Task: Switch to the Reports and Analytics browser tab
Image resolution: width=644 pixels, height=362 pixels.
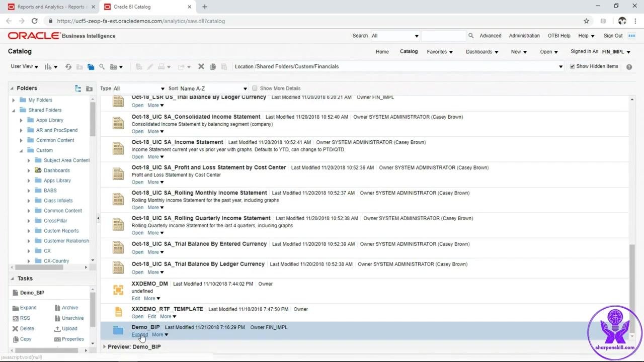Action: click(x=51, y=7)
